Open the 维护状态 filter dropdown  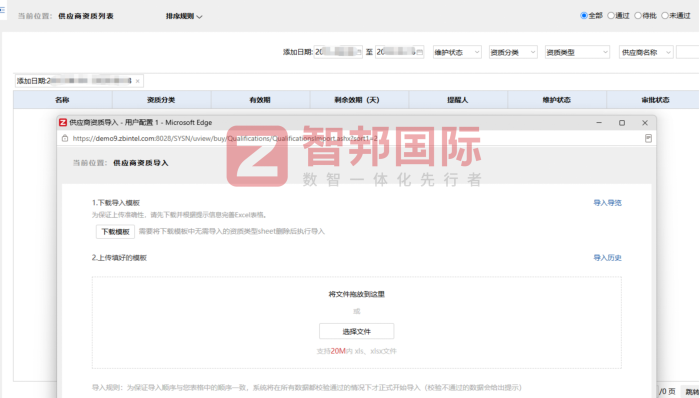pyautogui.click(x=457, y=52)
